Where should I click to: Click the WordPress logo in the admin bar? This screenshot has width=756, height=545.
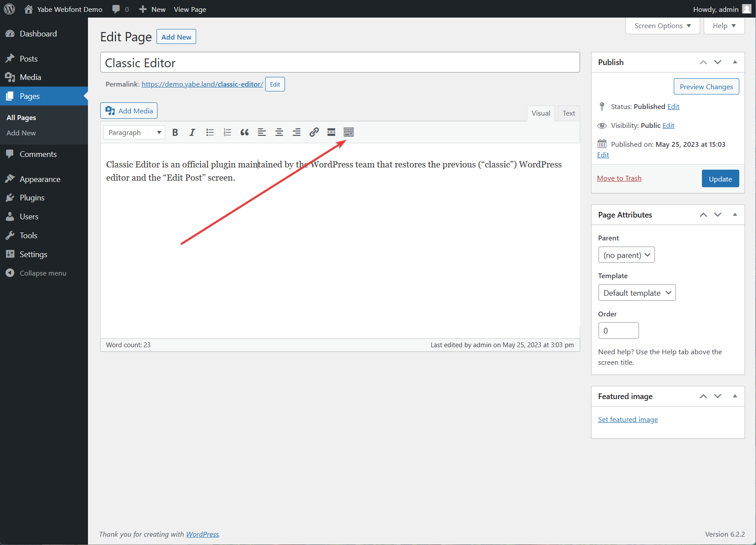coord(10,9)
